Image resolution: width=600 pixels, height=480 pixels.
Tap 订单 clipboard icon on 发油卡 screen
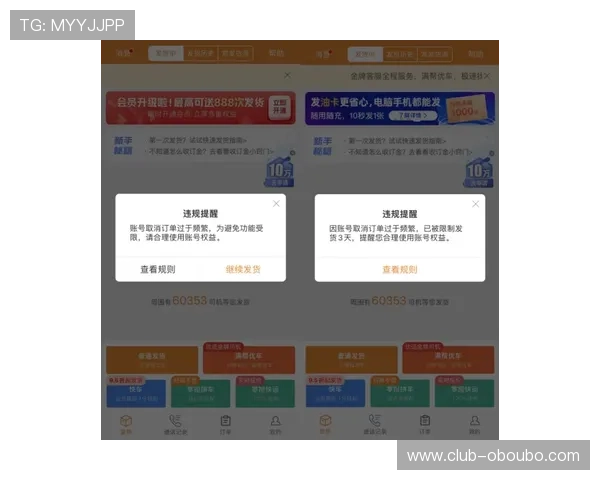[x=425, y=421]
